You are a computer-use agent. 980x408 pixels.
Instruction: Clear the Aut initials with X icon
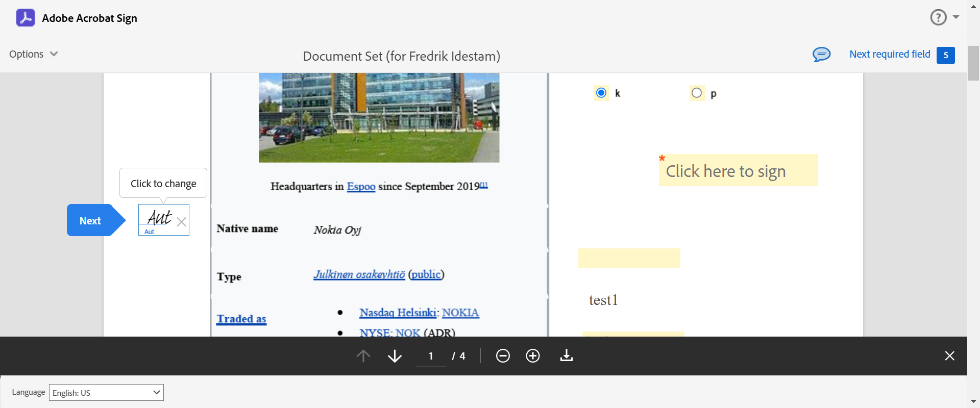pos(181,222)
